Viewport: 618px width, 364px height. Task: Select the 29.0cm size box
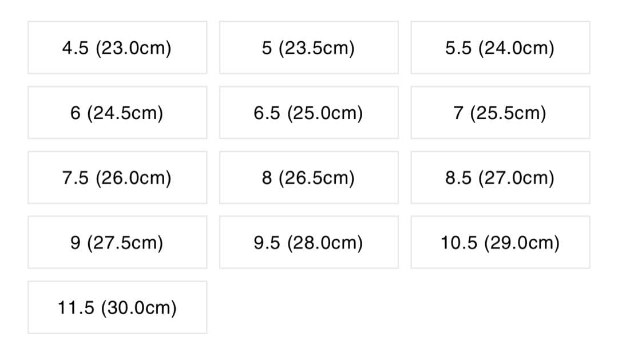pos(500,243)
